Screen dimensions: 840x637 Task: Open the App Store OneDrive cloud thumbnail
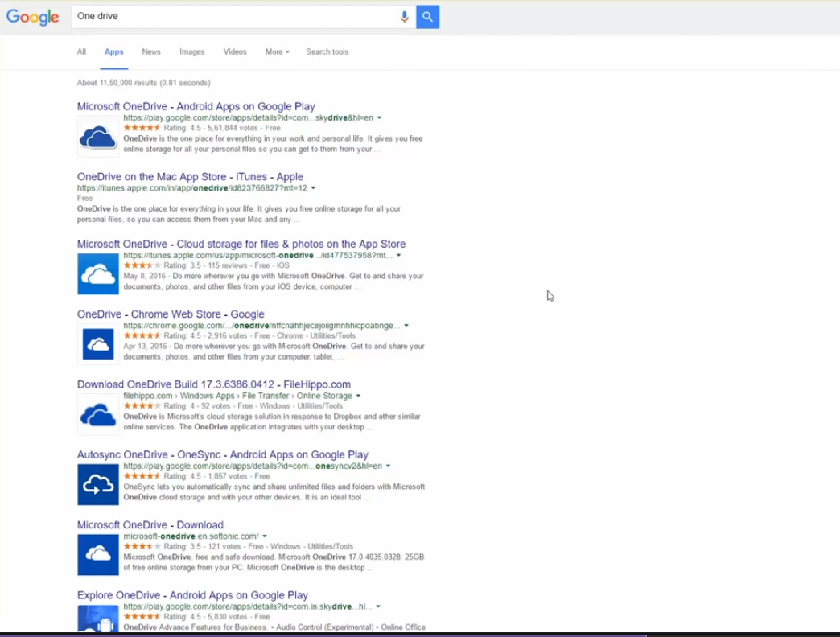tap(98, 274)
